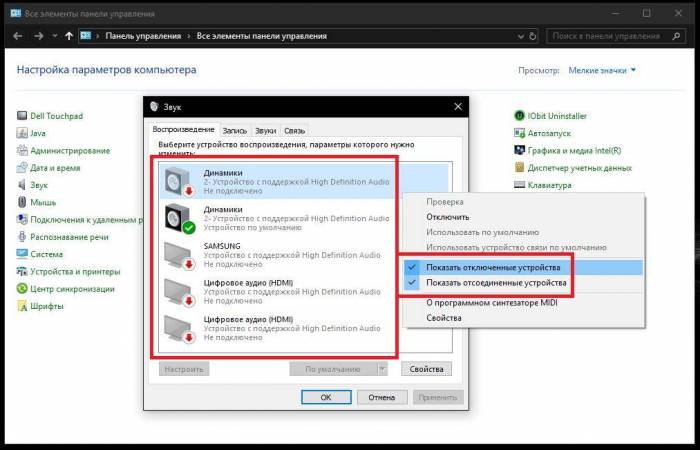
Task: Open the Шрифты icon
Action: pyautogui.click(x=22, y=305)
